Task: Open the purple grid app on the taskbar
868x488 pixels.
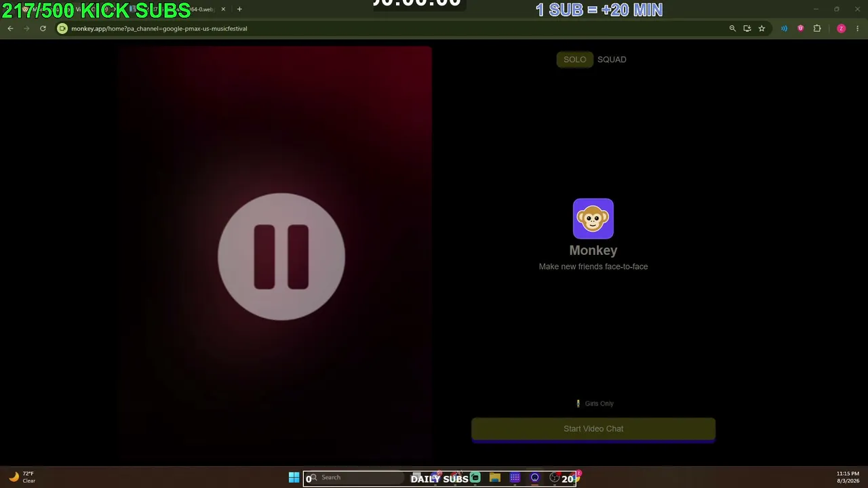Action: click(515, 478)
